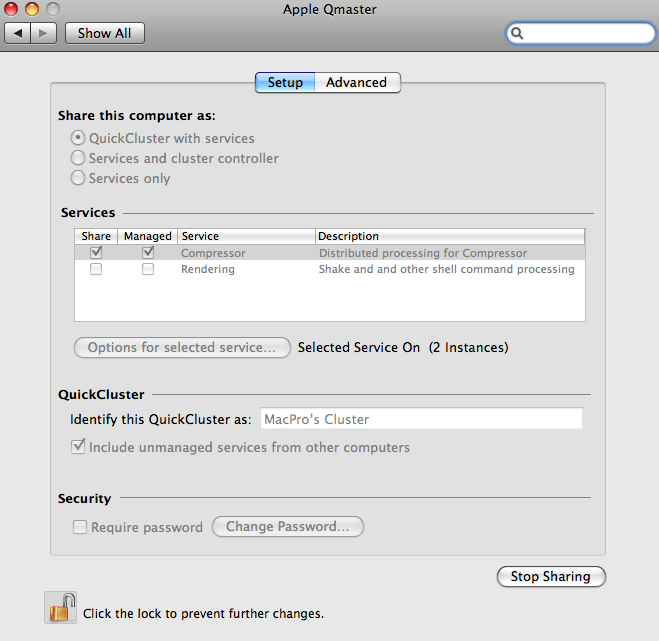Click 'Click the lock to prevent further changes' text
Viewport: 659px width, 641px height.
pos(203,614)
